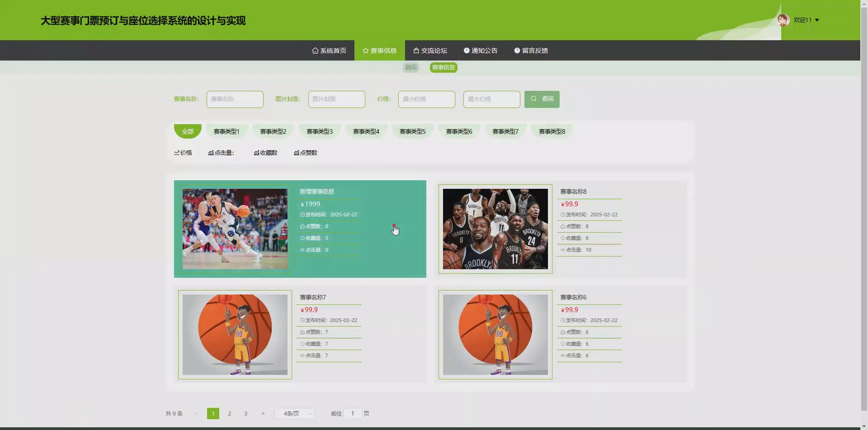
Task: Click the next page arrow
Action: [x=263, y=414]
